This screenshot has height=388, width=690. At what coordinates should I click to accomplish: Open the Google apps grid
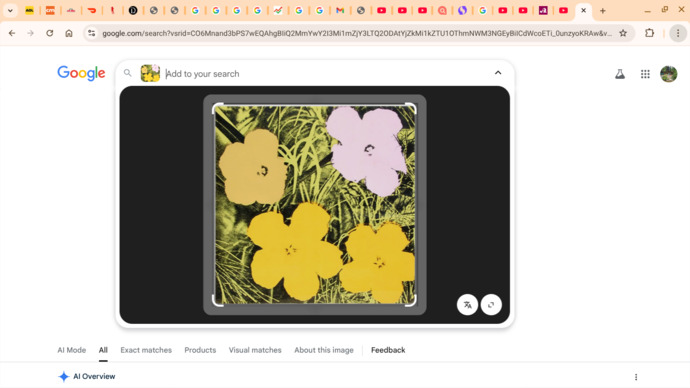pos(645,74)
